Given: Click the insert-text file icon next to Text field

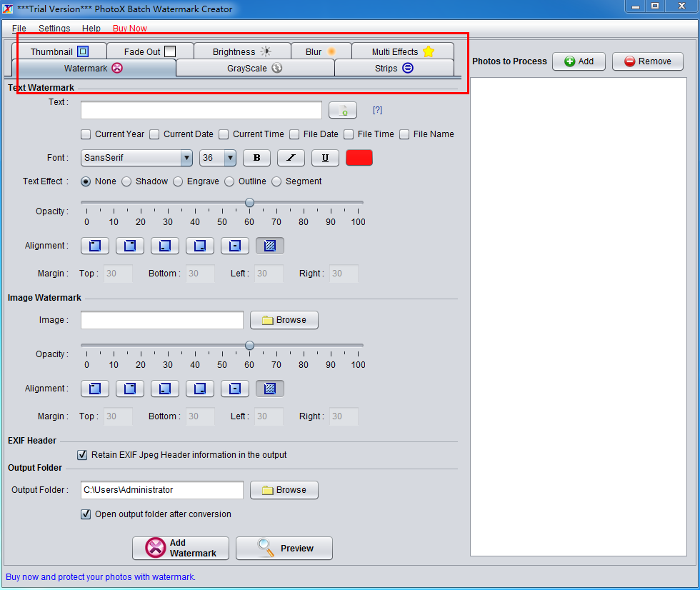Looking at the screenshot, I should [343, 110].
